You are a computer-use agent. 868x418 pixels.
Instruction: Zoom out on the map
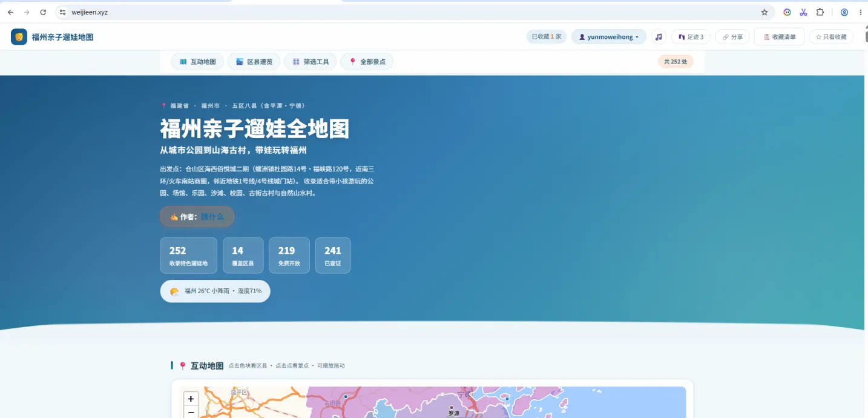pos(191,412)
